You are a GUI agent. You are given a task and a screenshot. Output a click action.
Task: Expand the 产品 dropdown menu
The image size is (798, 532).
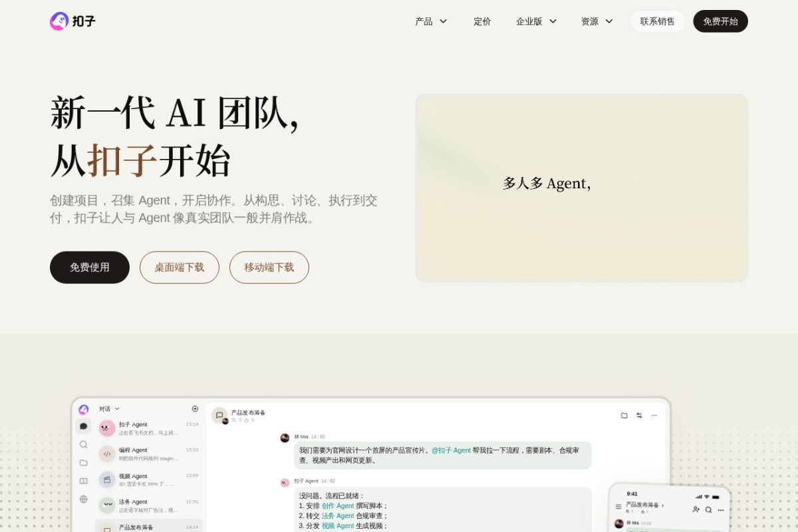click(x=431, y=21)
